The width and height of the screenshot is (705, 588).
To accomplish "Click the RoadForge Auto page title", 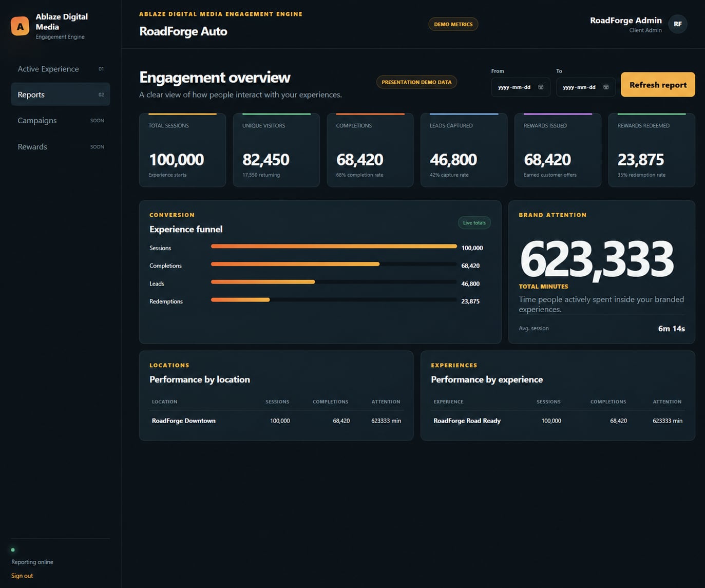I will tap(183, 31).
